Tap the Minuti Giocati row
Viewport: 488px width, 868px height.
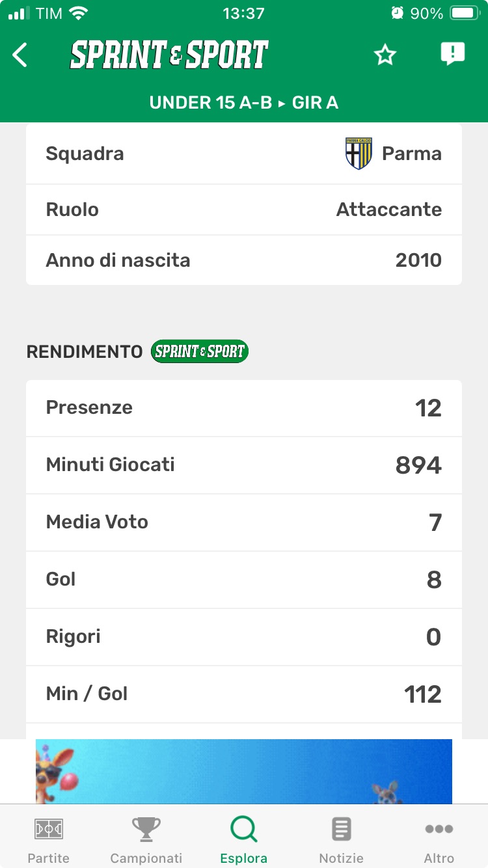click(x=244, y=465)
